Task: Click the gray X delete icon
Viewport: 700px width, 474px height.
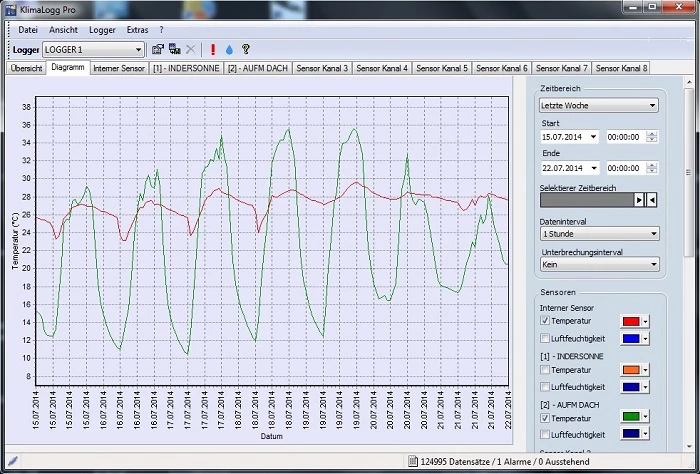Action: [x=190, y=49]
